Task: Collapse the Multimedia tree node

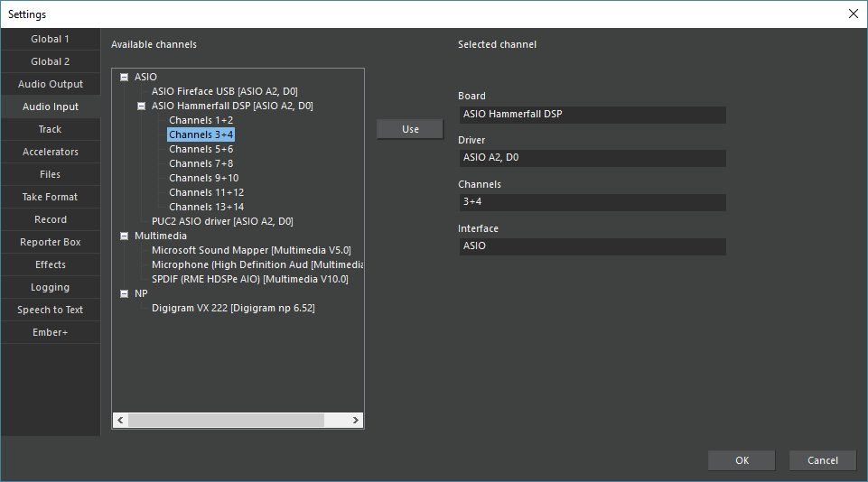Action: (x=124, y=236)
